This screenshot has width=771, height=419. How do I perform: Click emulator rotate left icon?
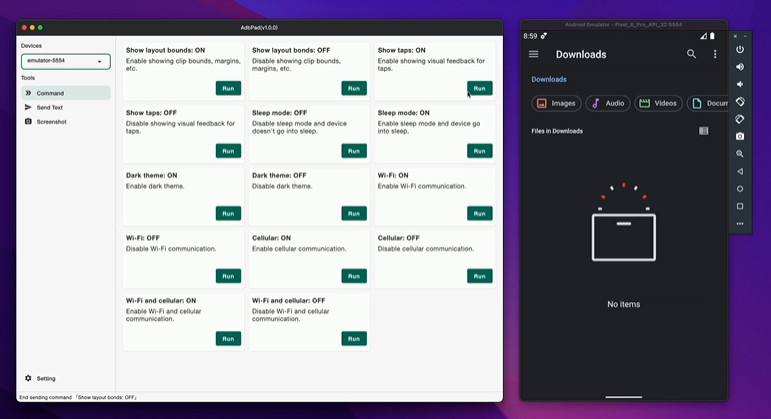coord(740,102)
